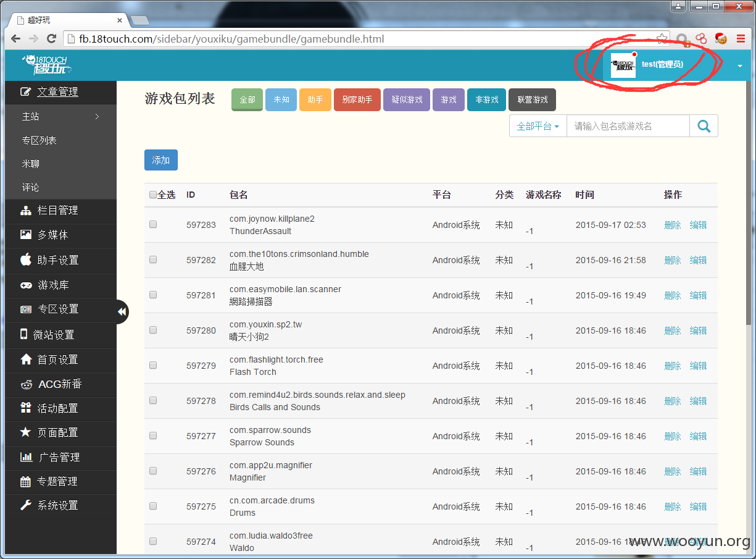Image resolution: width=756 pixels, height=559 pixels.
Task: Check the row for ID 597281
Action: (x=153, y=295)
